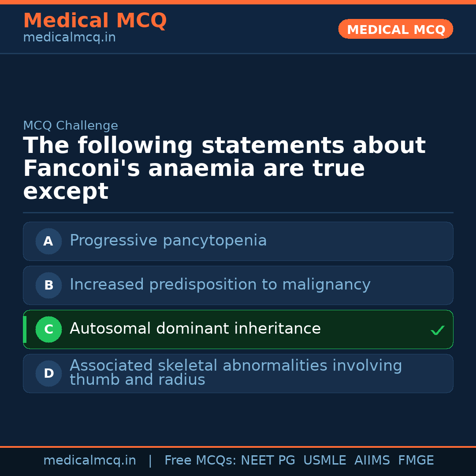Click the MCQ Challenge label

tap(71, 126)
